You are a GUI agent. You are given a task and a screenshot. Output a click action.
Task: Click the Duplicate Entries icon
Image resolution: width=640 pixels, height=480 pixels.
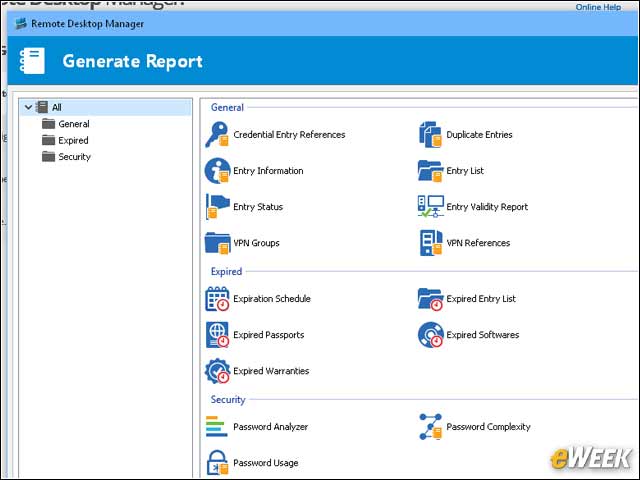pyautogui.click(x=430, y=134)
